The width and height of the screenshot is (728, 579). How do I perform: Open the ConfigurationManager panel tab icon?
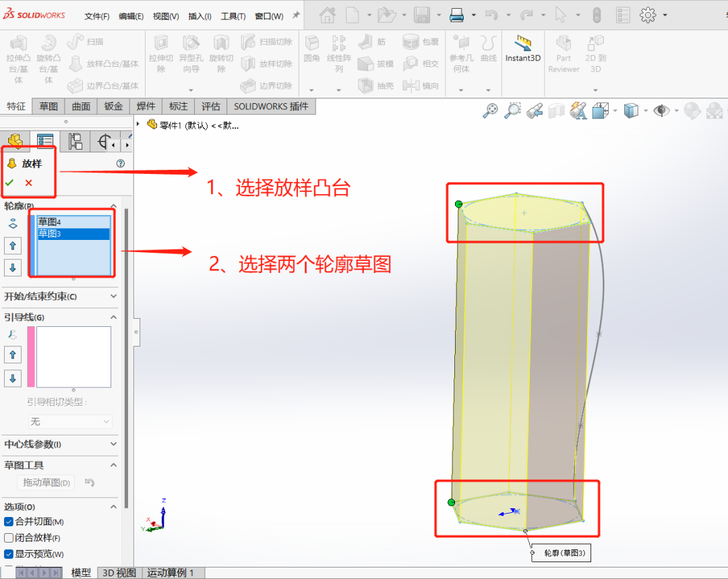(75, 141)
